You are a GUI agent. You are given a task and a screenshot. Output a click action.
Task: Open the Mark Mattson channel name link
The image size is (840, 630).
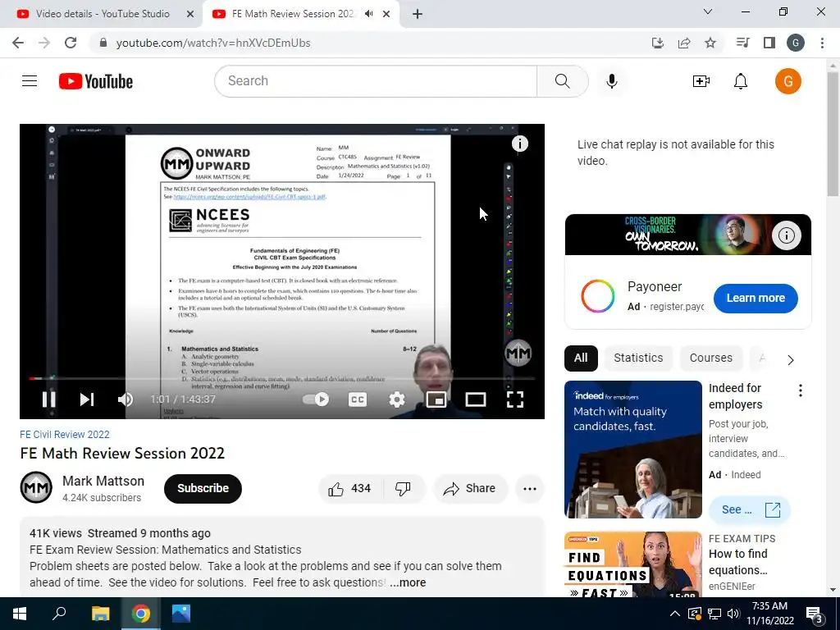click(103, 481)
